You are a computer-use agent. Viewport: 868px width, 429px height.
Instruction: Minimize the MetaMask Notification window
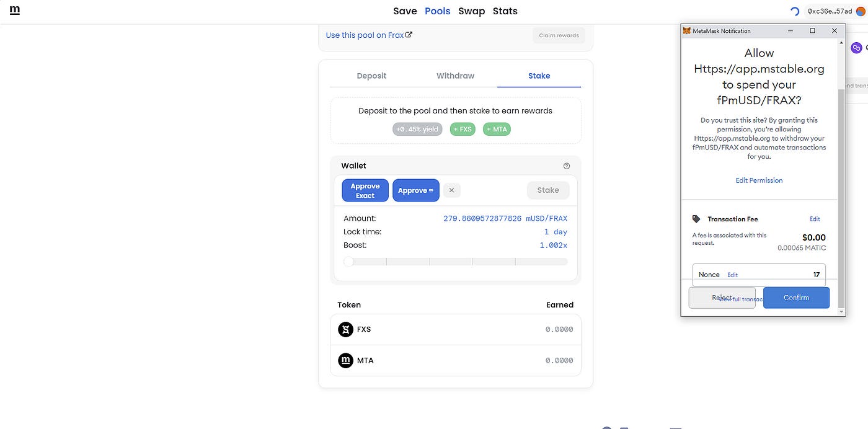(x=790, y=30)
